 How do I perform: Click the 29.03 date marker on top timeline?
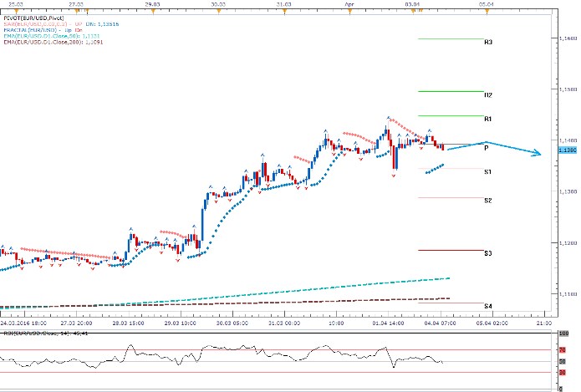(153, 4)
